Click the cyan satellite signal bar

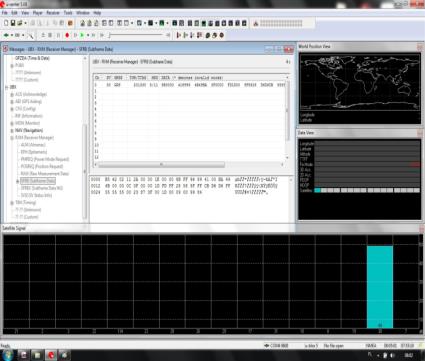point(380,287)
